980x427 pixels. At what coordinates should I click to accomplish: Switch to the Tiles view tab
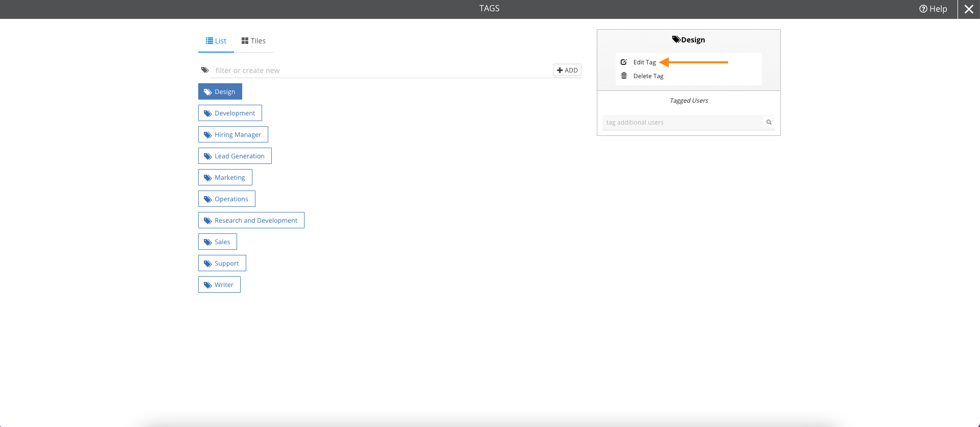[x=253, y=41]
